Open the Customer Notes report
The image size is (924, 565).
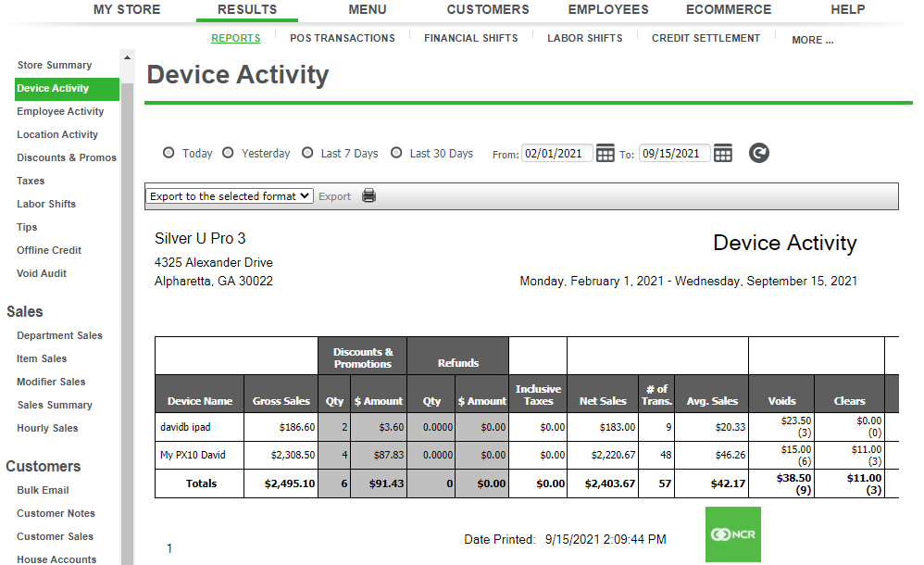tap(56, 513)
